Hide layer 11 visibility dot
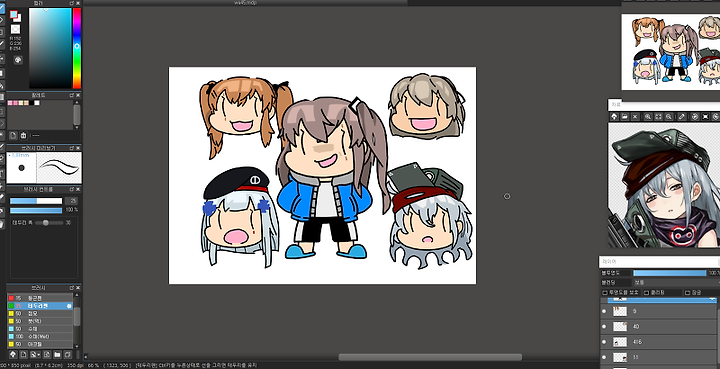 point(604,357)
